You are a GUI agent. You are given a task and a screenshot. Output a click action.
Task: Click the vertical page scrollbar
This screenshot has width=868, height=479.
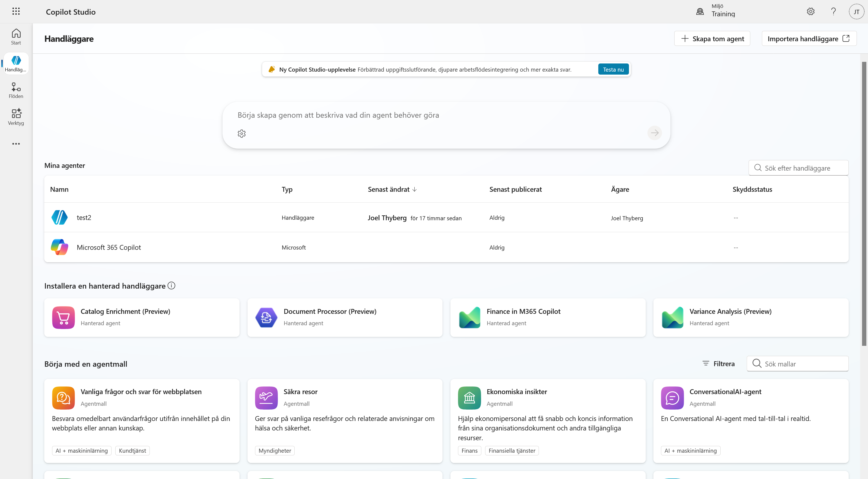(x=864, y=204)
